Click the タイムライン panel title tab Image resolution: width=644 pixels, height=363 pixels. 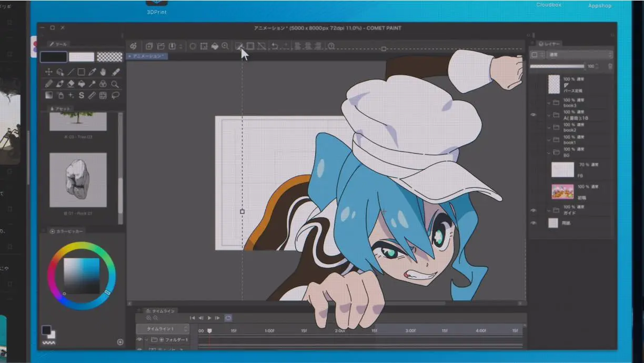[160, 311]
